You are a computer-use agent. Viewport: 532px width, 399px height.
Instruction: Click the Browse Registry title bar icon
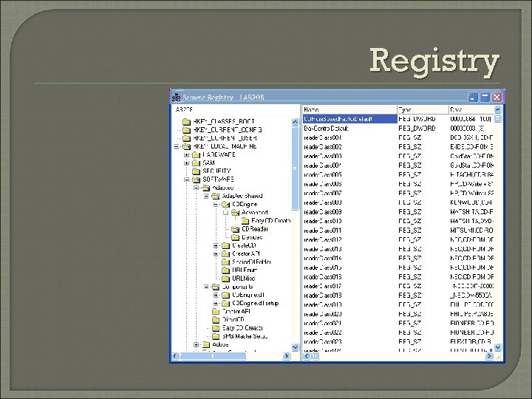pyautogui.click(x=177, y=97)
